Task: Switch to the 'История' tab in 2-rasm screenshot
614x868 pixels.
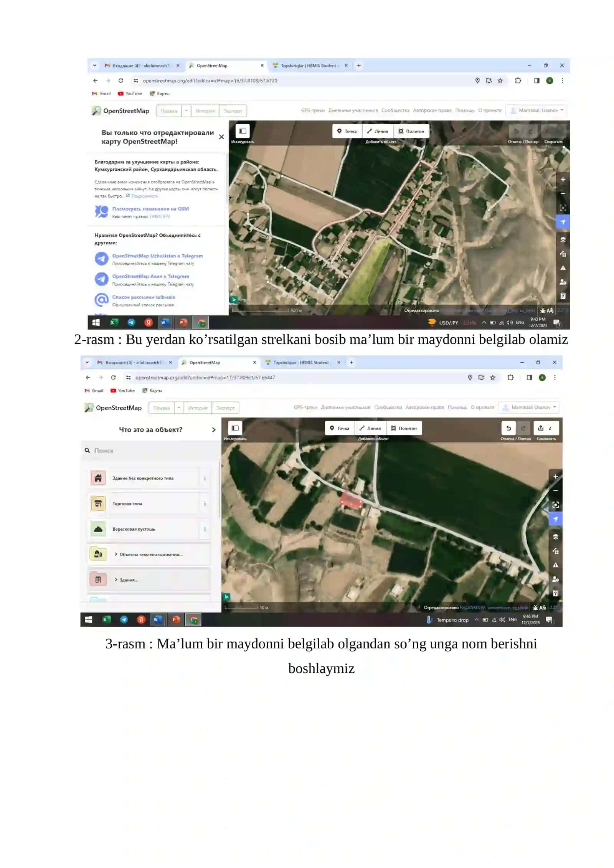Action: coord(205,111)
